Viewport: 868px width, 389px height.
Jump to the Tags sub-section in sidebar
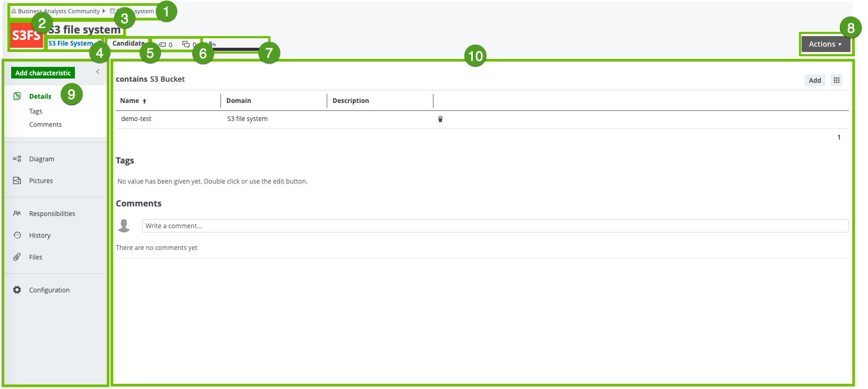(x=36, y=111)
